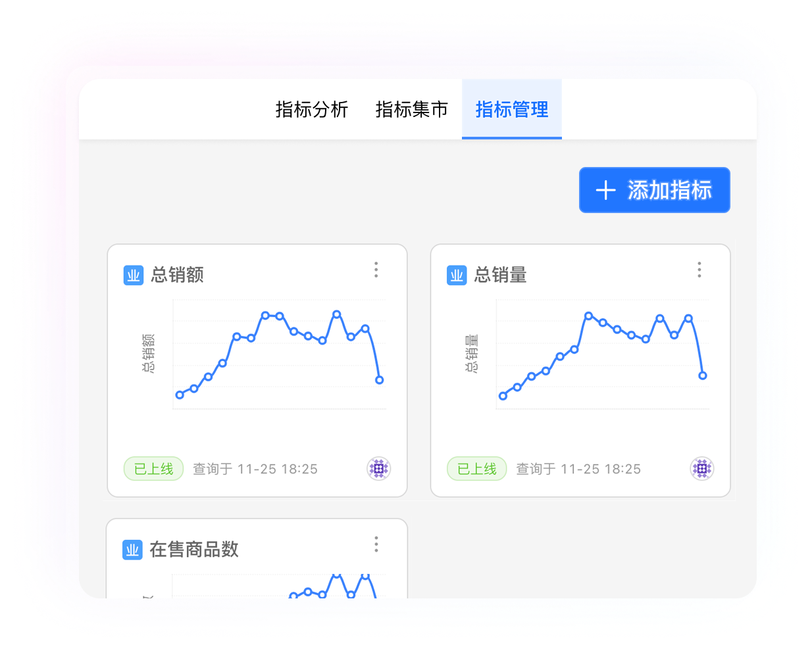Open the kebab menu on 总销量 card
This screenshot has height=651, width=812.
pos(699,270)
